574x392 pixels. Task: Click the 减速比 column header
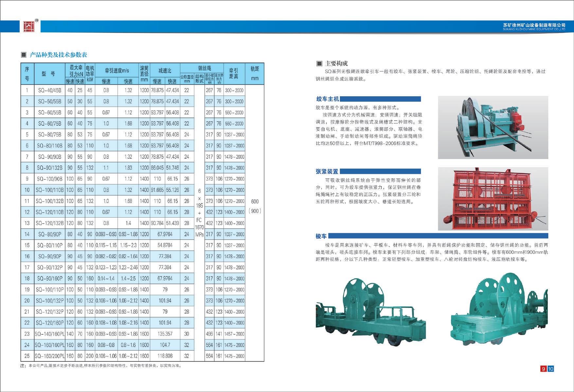165,70
